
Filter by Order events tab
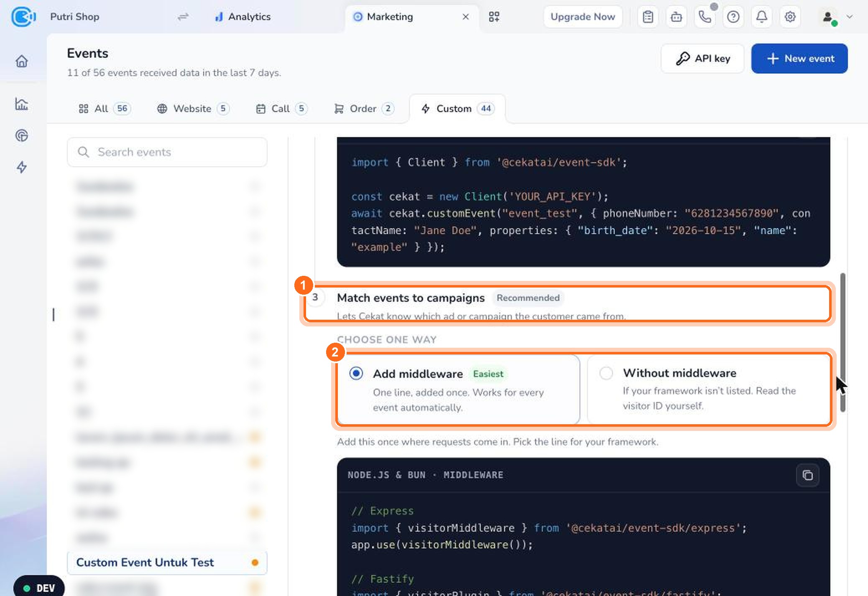click(363, 109)
